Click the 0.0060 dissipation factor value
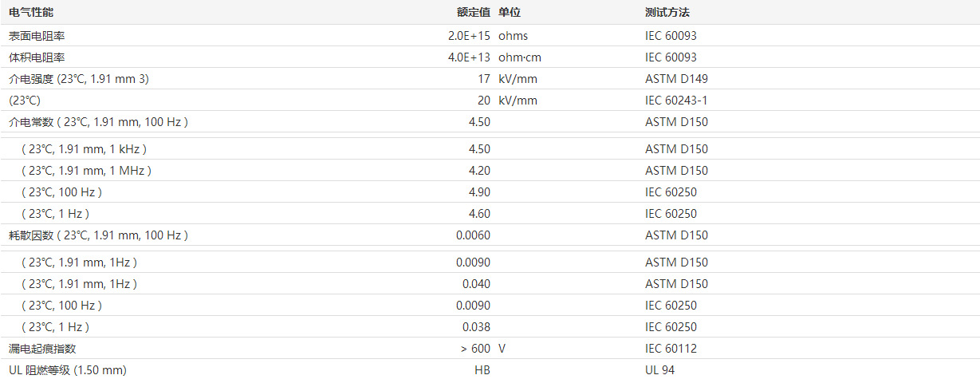 473,235
